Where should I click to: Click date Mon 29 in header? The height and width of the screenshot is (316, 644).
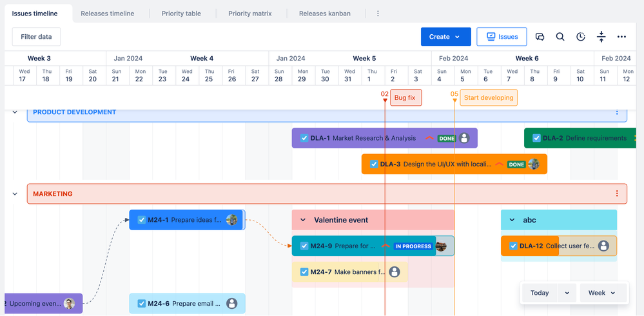[x=303, y=75]
